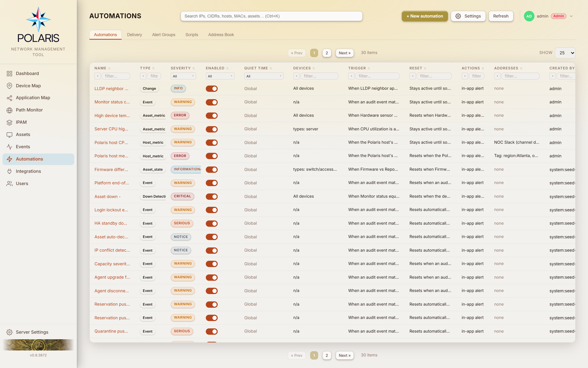Click the Refresh button
The image size is (588, 368).
(501, 16)
